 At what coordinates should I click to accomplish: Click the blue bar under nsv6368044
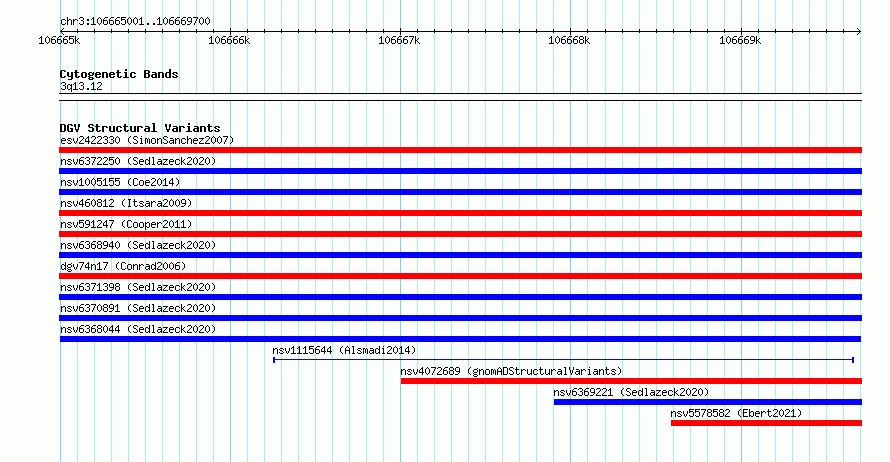coord(460,339)
